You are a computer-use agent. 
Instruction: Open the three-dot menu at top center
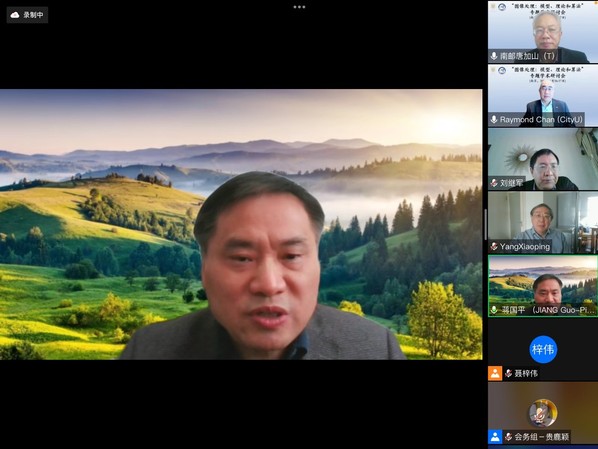pos(299,7)
